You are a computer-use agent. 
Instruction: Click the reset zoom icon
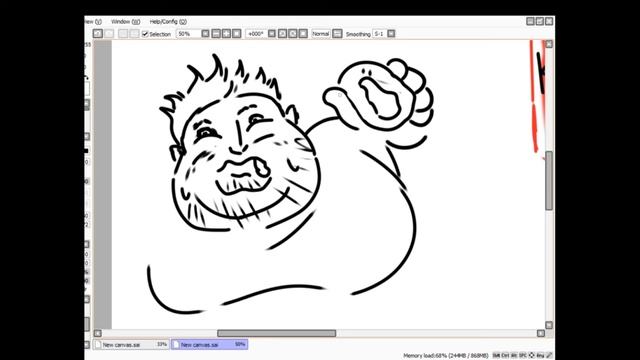[236, 34]
